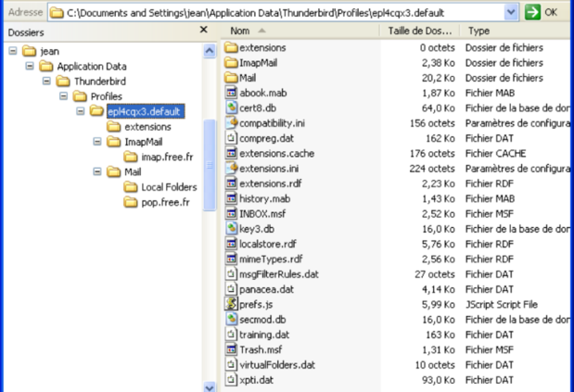Collapse the Thunderbird tree node
Screen dimensions: 574x392
(45, 82)
